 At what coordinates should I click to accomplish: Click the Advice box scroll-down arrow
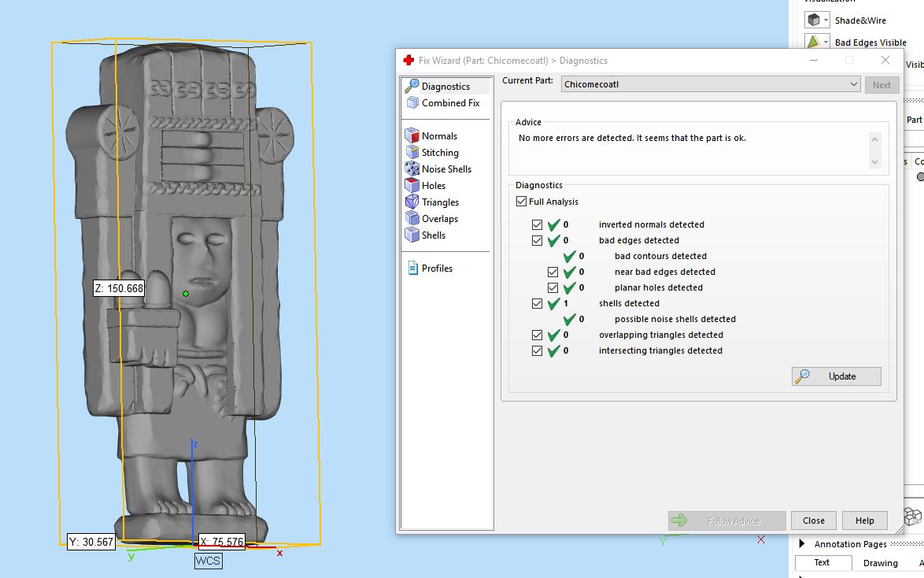pos(874,161)
